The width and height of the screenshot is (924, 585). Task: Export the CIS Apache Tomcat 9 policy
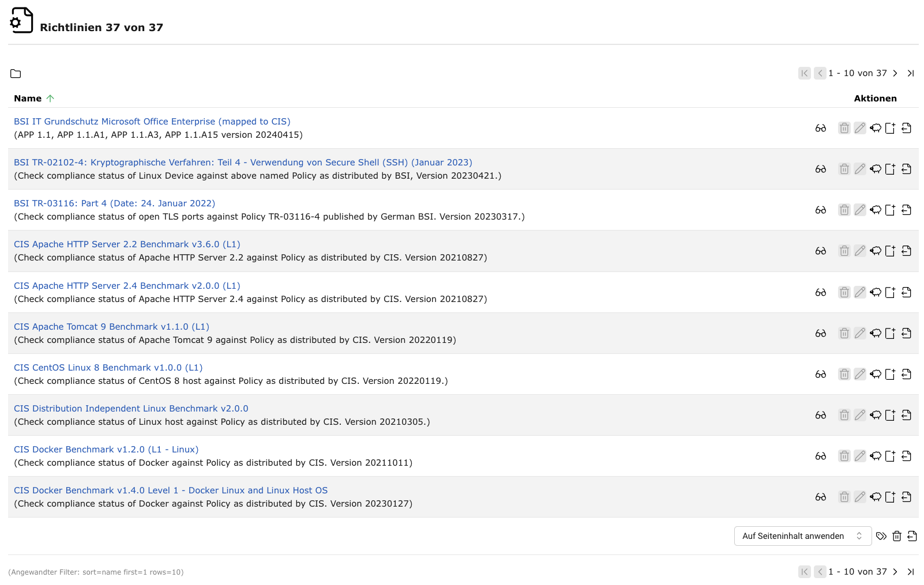tap(906, 333)
